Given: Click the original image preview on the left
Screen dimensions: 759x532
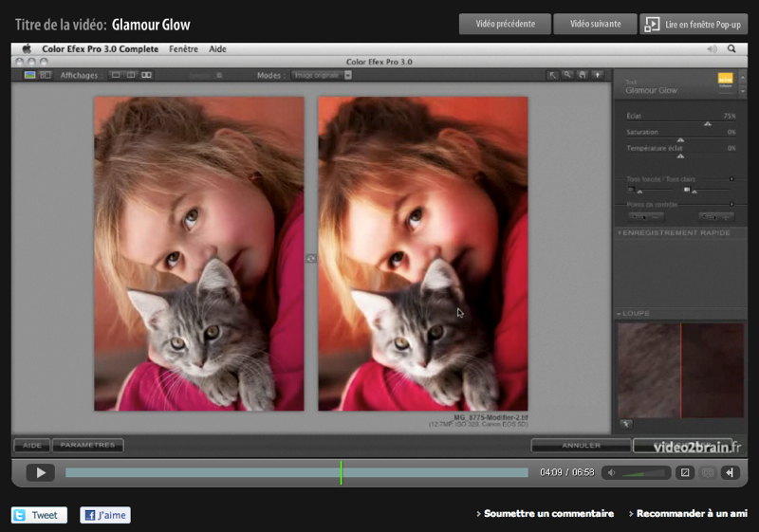Looking at the screenshot, I should [x=199, y=253].
